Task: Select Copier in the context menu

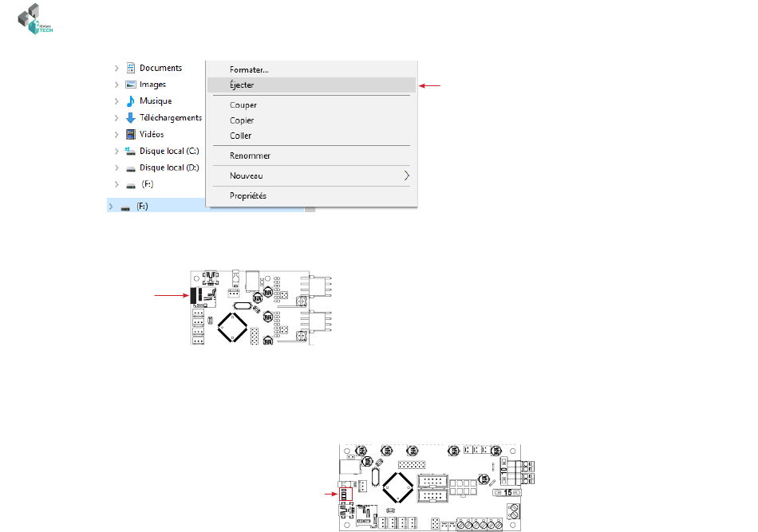Action: click(242, 120)
